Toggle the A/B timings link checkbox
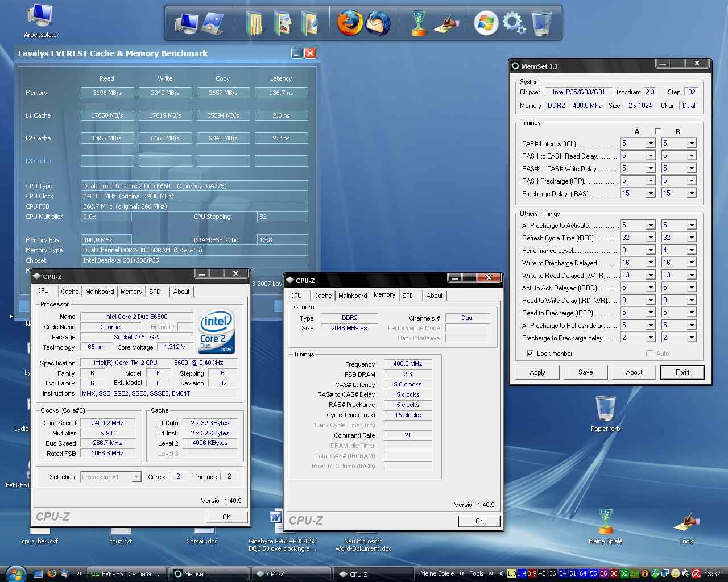 tap(658, 131)
